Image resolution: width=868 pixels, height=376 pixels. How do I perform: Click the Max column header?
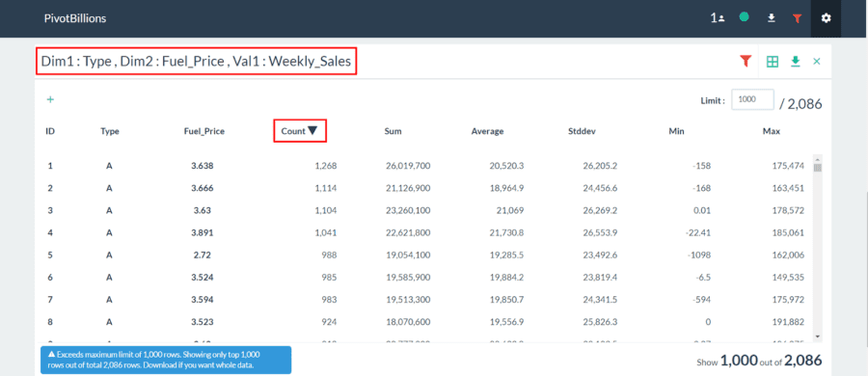(x=772, y=131)
